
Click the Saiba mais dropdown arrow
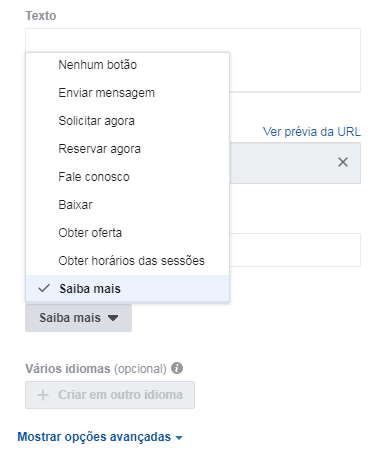113,318
